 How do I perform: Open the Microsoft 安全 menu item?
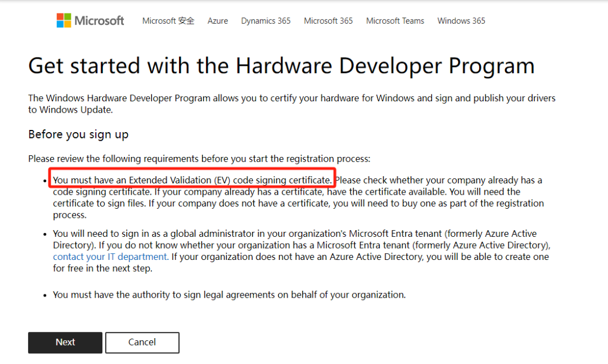click(x=168, y=21)
